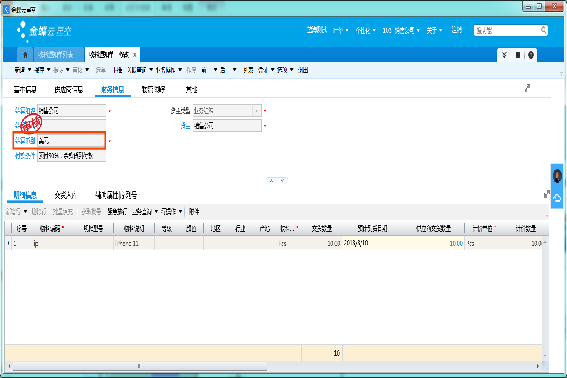
Task: Click the Kingdee Cloud logo in the header
Action: point(44,31)
